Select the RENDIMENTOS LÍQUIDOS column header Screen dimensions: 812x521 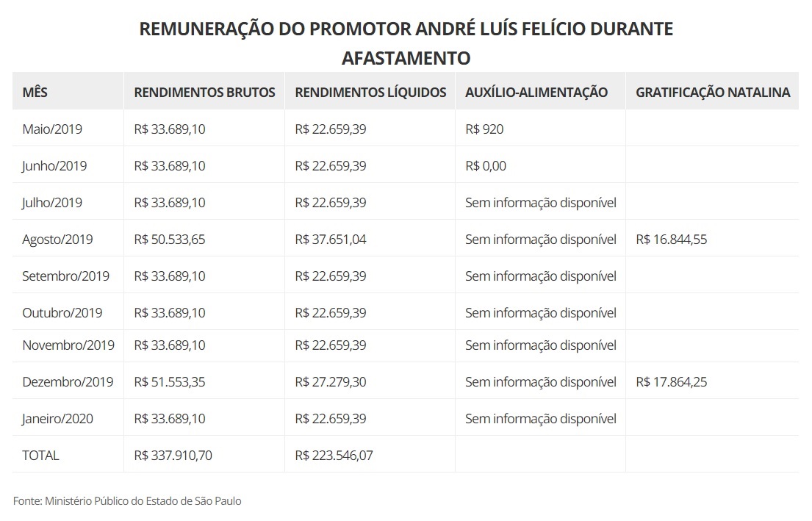[x=370, y=92]
